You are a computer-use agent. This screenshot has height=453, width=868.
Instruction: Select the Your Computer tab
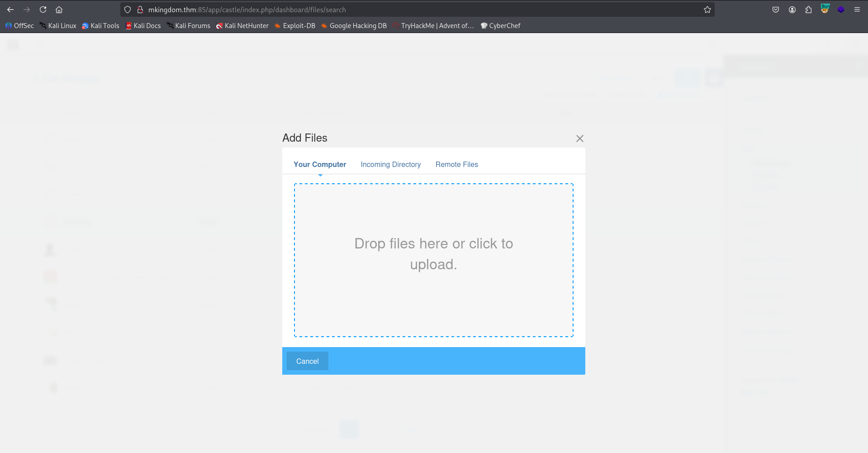coord(320,164)
